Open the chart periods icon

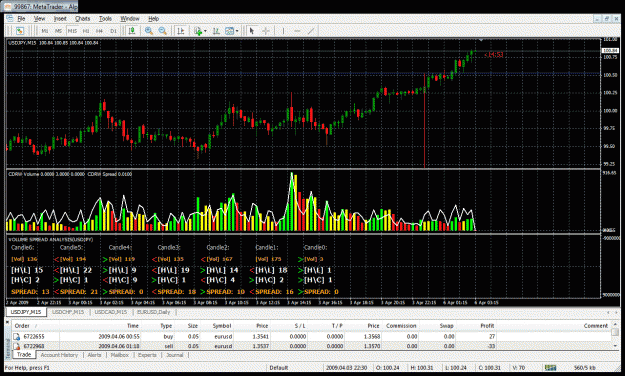pos(216,31)
